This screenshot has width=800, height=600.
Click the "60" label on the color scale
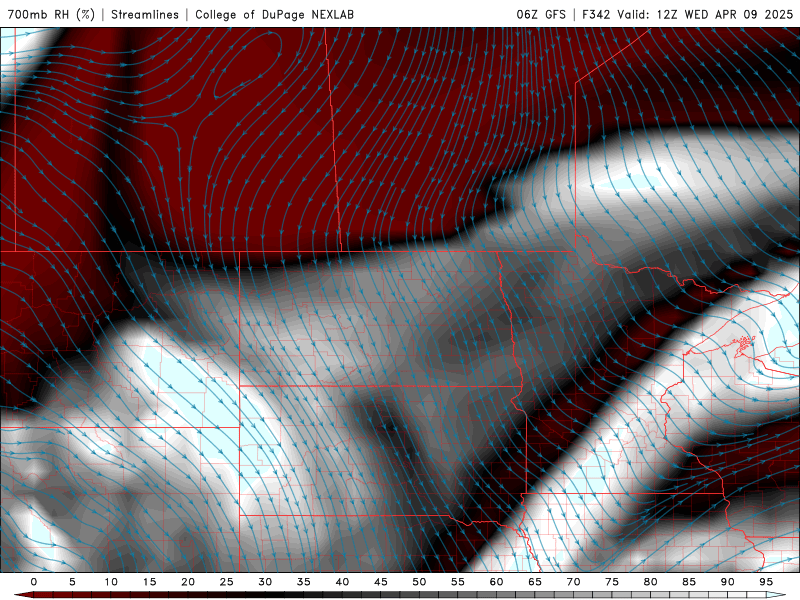496,582
